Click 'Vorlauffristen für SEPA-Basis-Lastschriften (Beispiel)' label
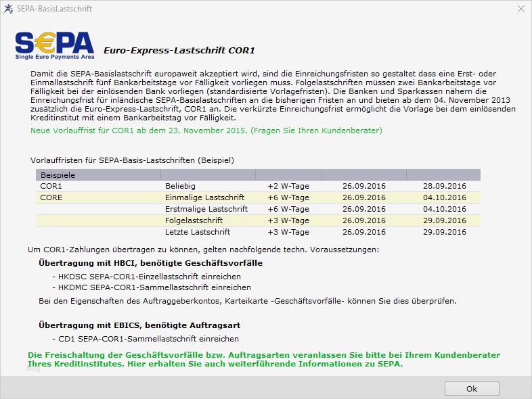532x399 pixels. click(132, 160)
